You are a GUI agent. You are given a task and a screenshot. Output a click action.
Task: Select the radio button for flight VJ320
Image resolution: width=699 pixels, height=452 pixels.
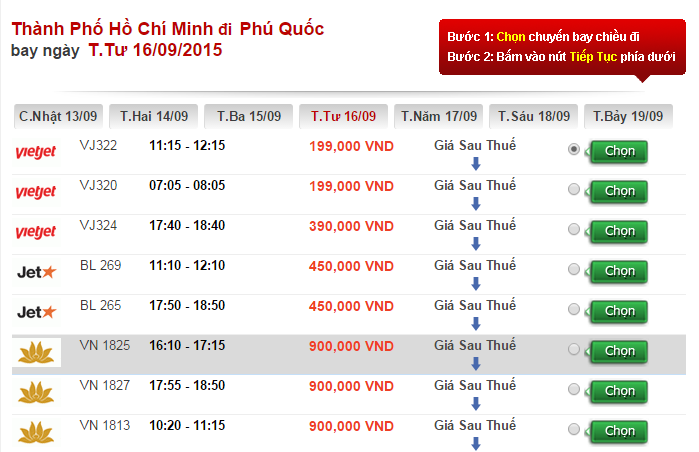[x=573, y=190]
